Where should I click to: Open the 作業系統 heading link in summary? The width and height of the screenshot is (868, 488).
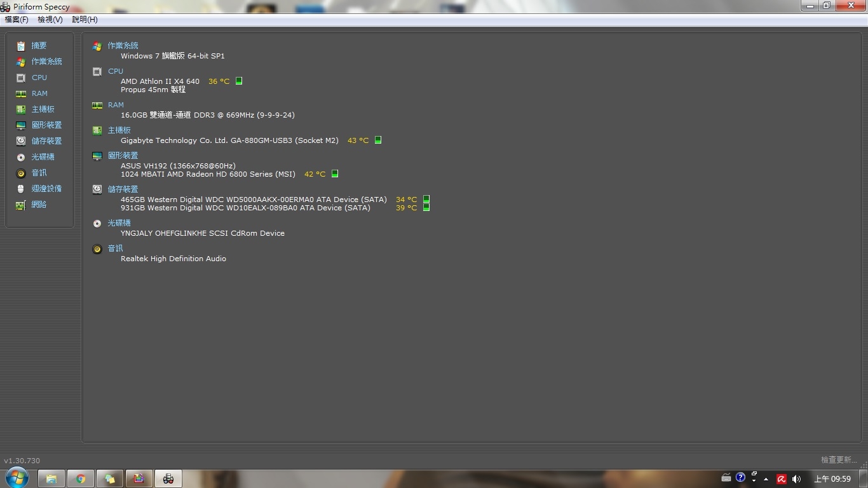(123, 46)
